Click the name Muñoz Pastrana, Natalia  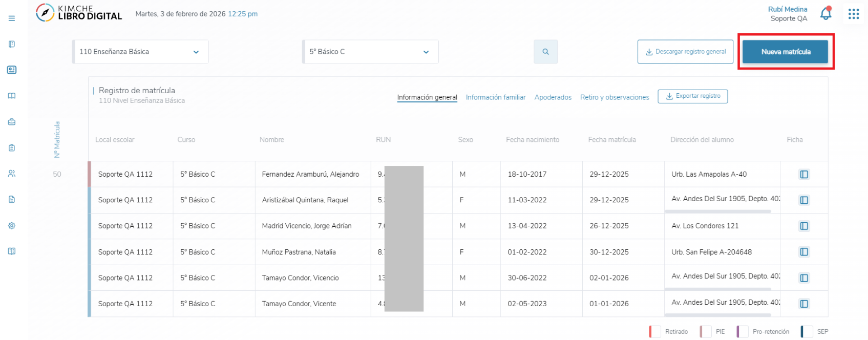point(299,252)
